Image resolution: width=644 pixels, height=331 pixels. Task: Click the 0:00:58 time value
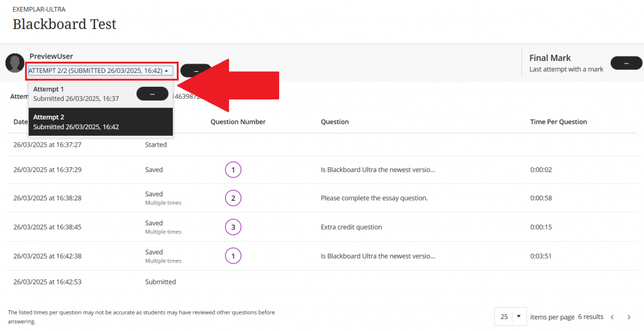[541, 198]
